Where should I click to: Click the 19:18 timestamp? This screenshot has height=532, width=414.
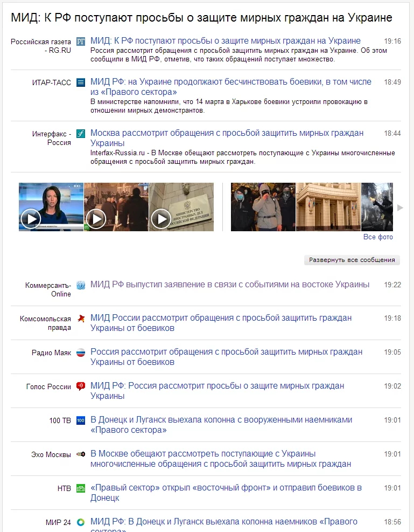tap(392, 318)
